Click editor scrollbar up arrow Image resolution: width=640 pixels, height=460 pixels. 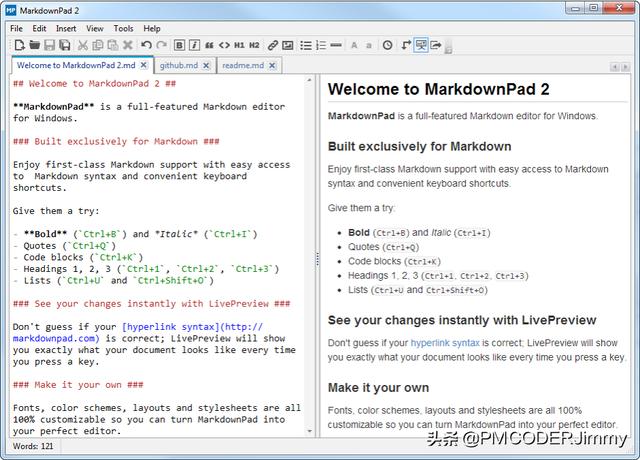[x=309, y=80]
